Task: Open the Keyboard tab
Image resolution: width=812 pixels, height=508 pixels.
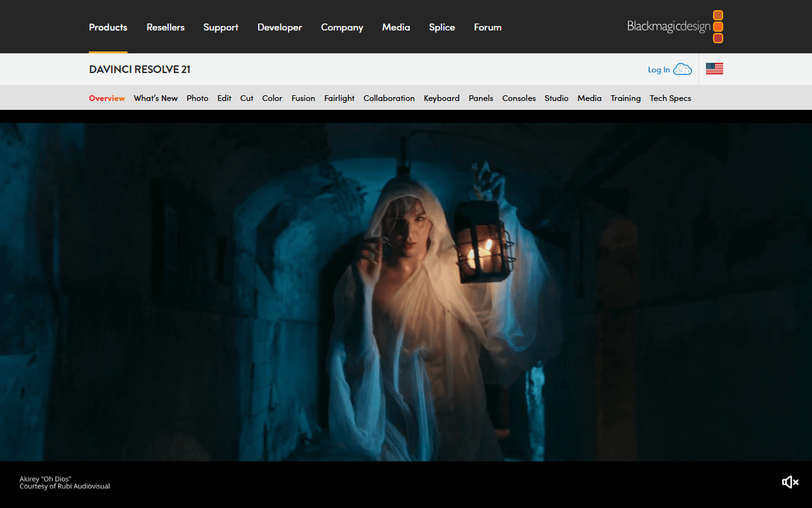Action: pos(442,98)
